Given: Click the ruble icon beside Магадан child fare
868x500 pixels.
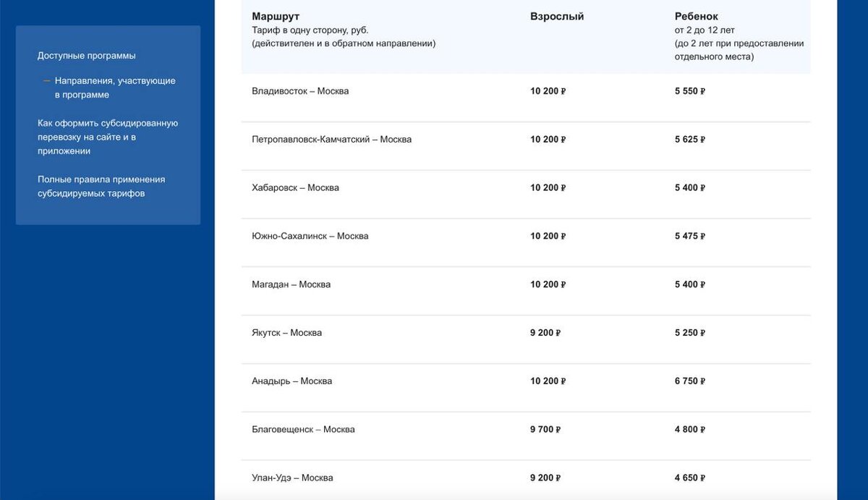Looking at the screenshot, I should [x=702, y=284].
